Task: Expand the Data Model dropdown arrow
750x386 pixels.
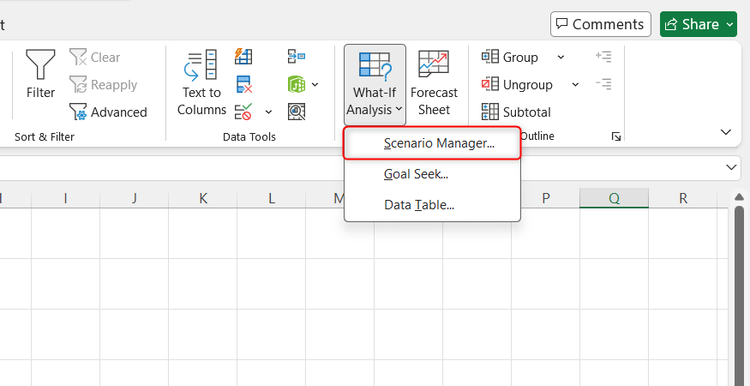Action: (315, 85)
